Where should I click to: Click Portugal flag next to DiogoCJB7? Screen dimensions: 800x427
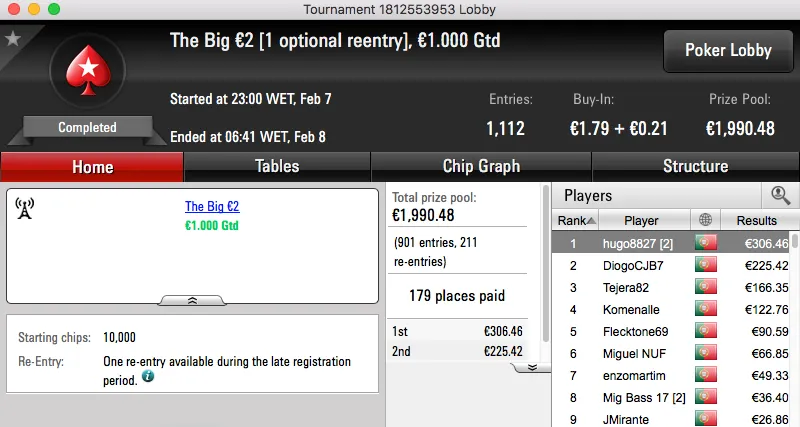(x=706, y=265)
